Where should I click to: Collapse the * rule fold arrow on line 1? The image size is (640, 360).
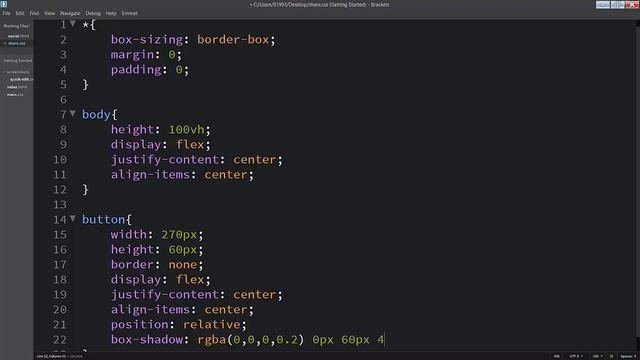[x=73, y=24]
